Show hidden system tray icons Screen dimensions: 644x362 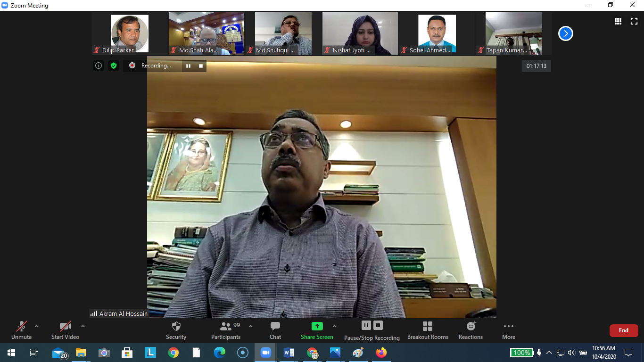pos(549,353)
